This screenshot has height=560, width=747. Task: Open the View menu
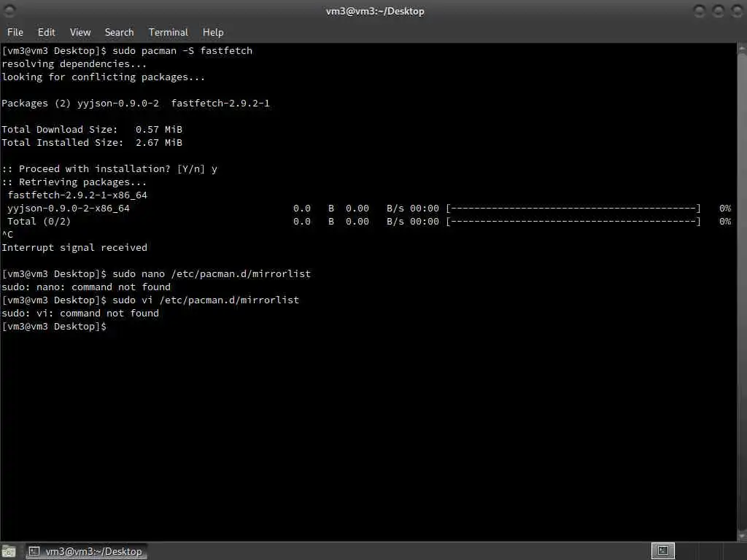(80, 32)
